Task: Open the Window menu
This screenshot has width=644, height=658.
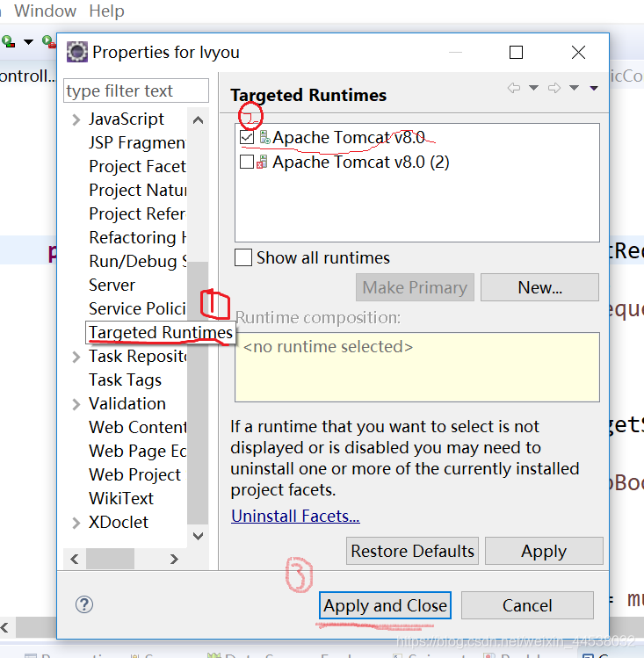Action: (x=46, y=11)
